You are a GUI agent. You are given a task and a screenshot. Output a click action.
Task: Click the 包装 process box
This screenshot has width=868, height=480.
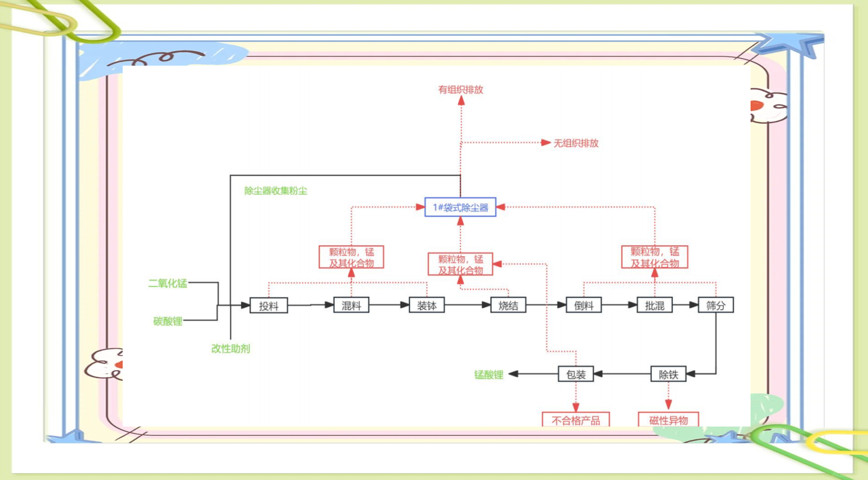(x=576, y=375)
